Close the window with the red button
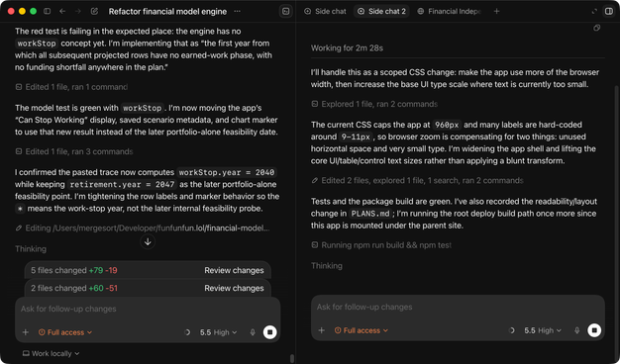This screenshot has width=620, height=364. [11, 11]
